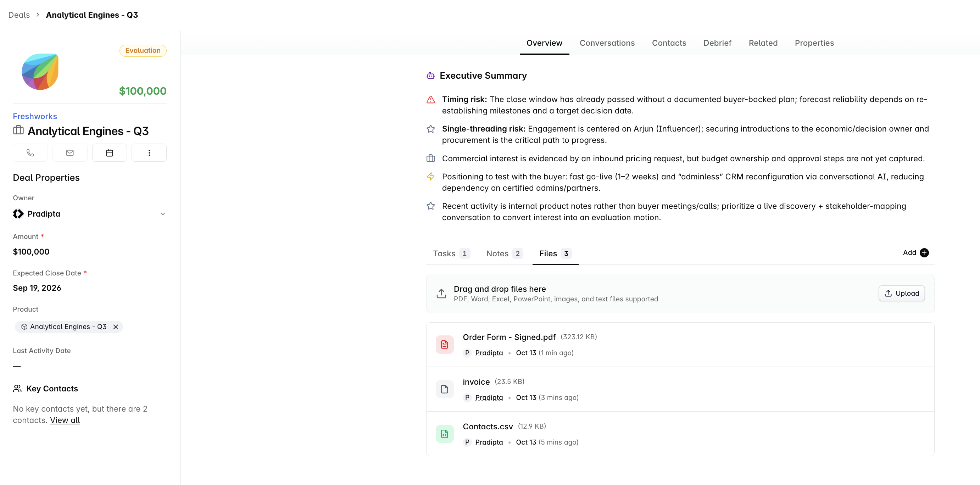Go to Deals breadcrumb link
The width and height of the screenshot is (980, 485).
coord(19,15)
